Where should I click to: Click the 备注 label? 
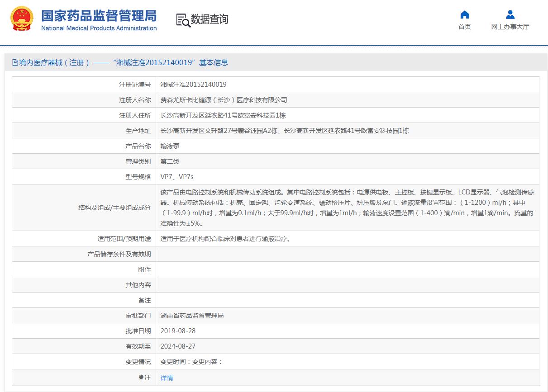[x=144, y=300]
